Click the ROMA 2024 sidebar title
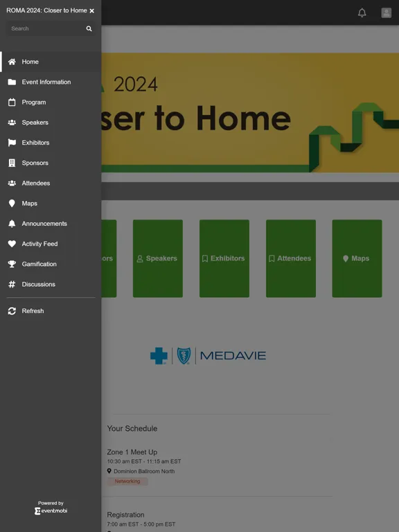 click(x=46, y=10)
